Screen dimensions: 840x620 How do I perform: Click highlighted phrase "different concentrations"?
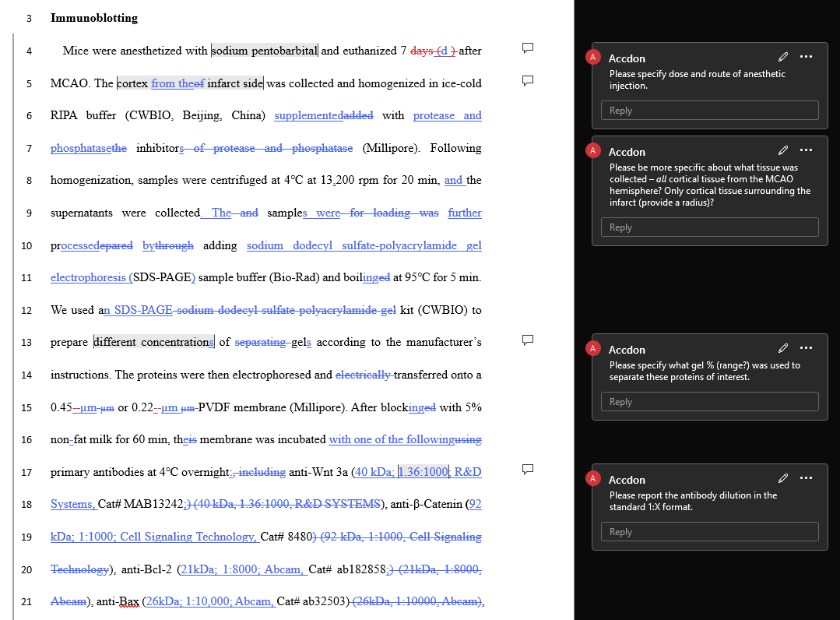(154, 342)
